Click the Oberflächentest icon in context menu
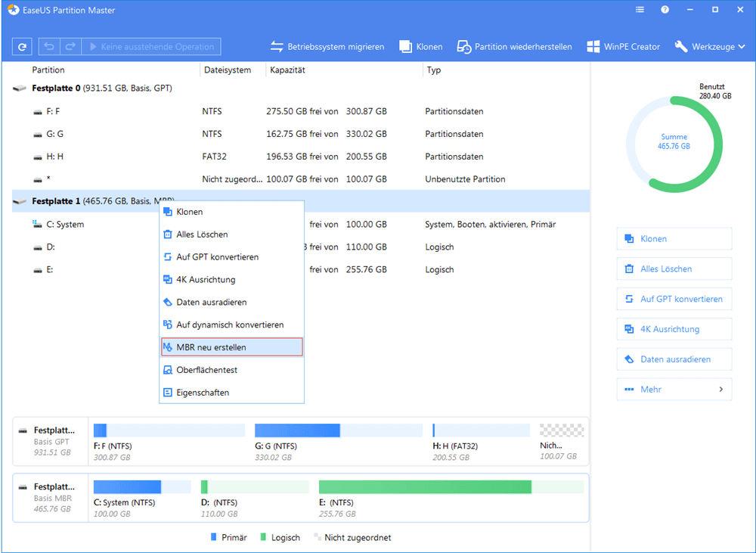This screenshot has height=553, width=756. [x=168, y=370]
